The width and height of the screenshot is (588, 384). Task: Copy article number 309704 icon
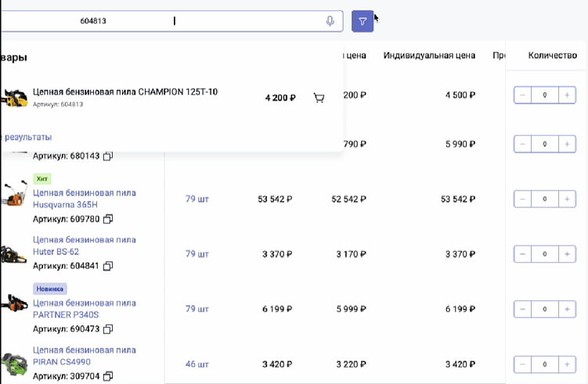coord(108,375)
